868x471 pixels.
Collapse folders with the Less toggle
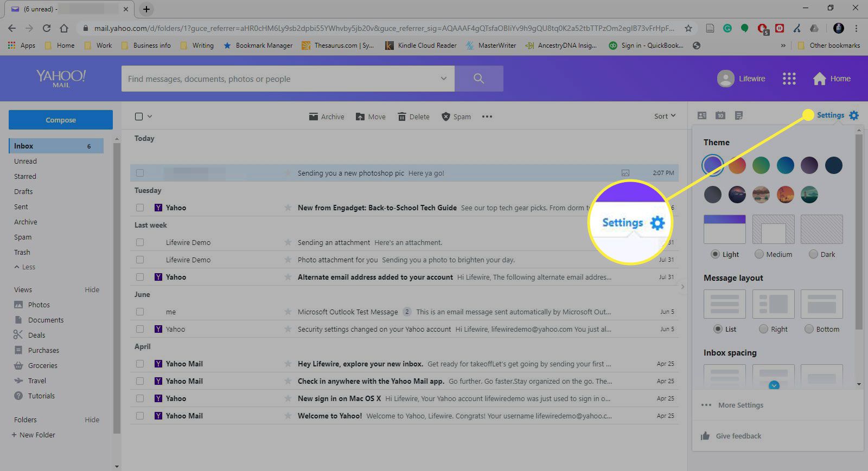[x=25, y=267]
